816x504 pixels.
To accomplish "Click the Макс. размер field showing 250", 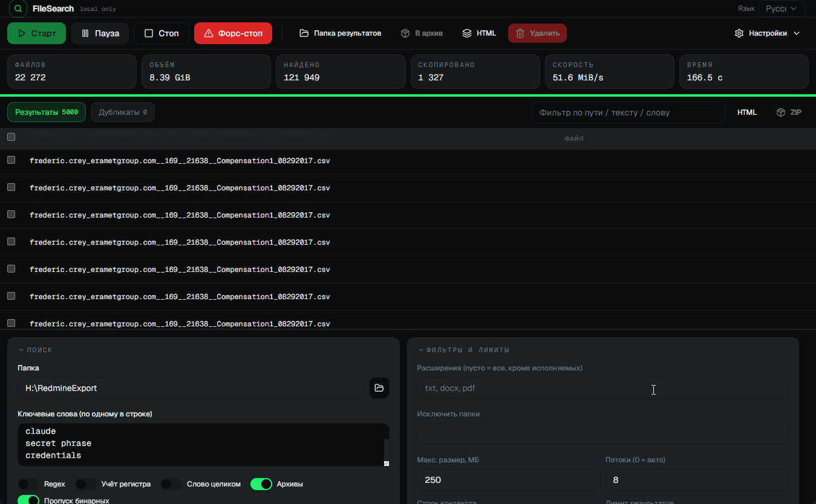I will coord(509,480).
